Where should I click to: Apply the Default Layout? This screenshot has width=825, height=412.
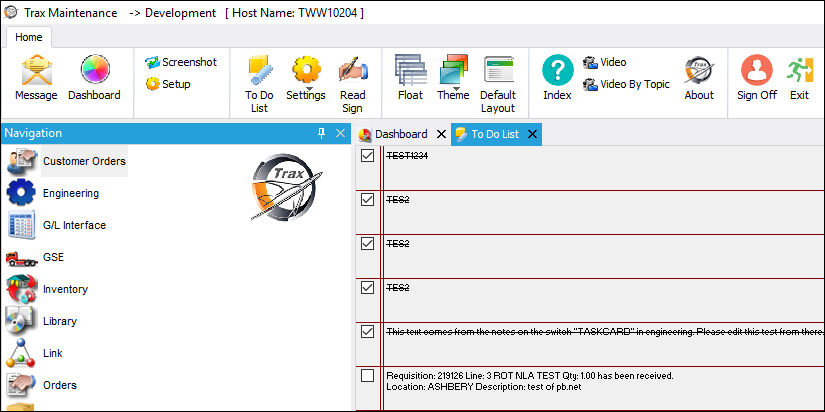(x=498, y=69)
